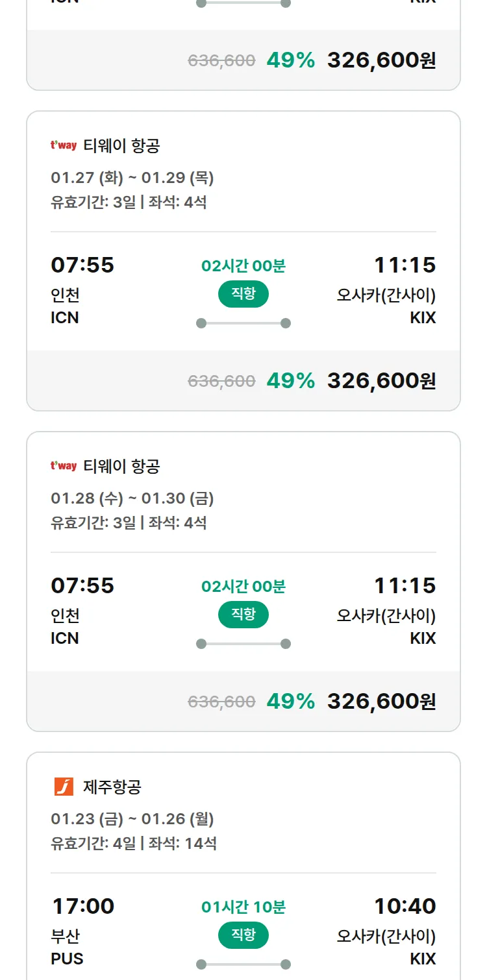487x980 pixels.
Task: Tap 49% discount on 01.27 flight
Action: pyautogui.click(x=290, y=380)
